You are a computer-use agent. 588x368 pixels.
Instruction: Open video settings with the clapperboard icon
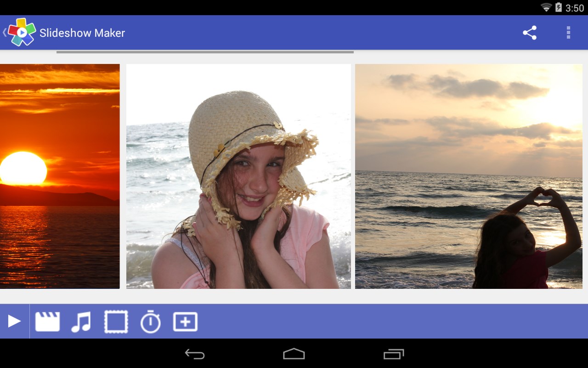(x=47, y=322)
